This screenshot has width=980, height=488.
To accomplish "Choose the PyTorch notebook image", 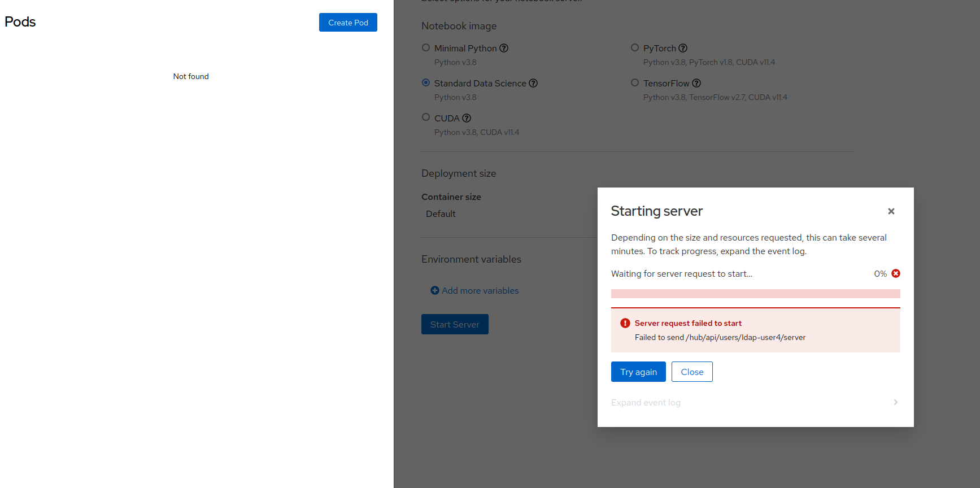I will pos(635,48).
